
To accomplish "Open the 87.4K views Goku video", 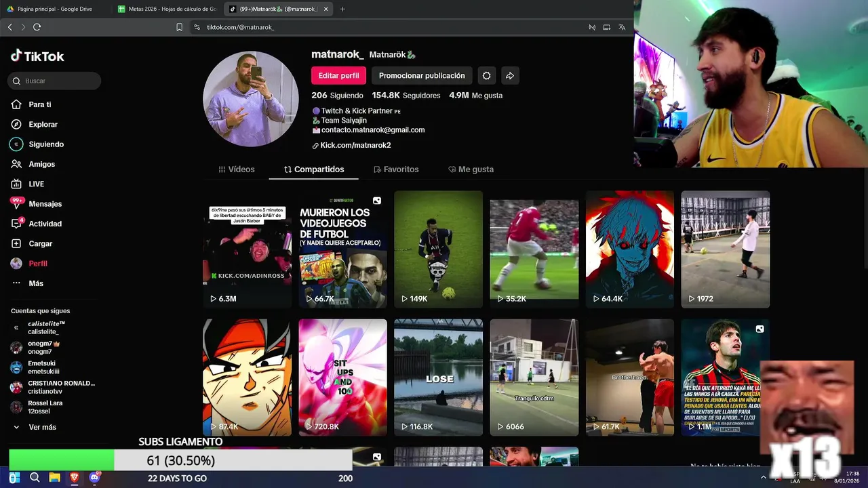I will click(247, 377).
